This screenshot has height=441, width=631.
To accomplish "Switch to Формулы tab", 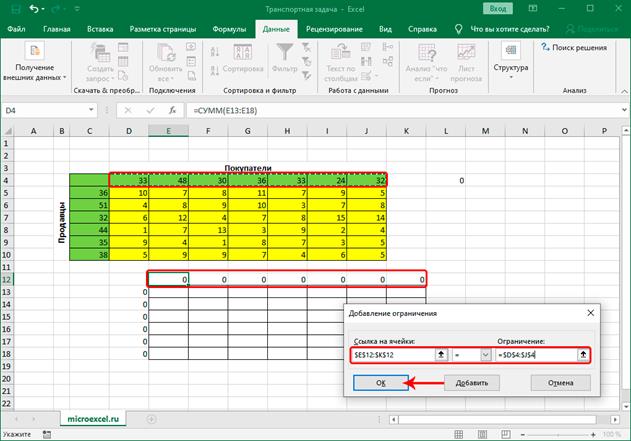I will point(229,29).
